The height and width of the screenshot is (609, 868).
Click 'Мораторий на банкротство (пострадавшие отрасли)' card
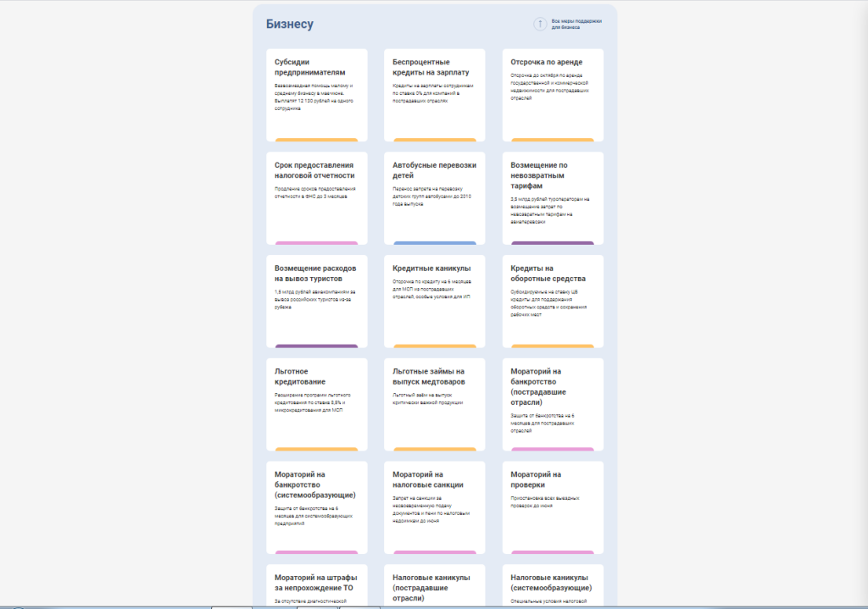pos(553,404)
